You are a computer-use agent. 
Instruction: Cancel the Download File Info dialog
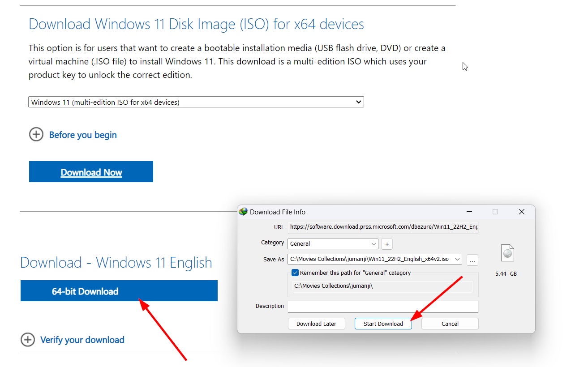coord(450,324)
